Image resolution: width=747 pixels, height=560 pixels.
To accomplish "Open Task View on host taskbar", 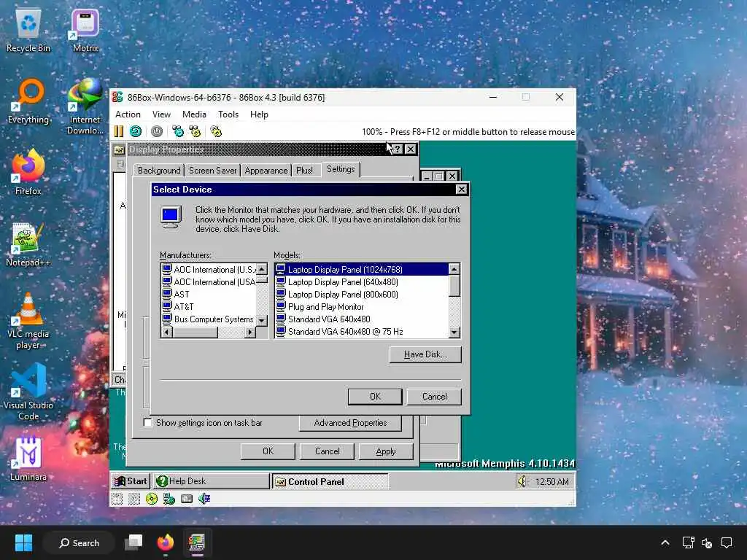I will (134, 542).
